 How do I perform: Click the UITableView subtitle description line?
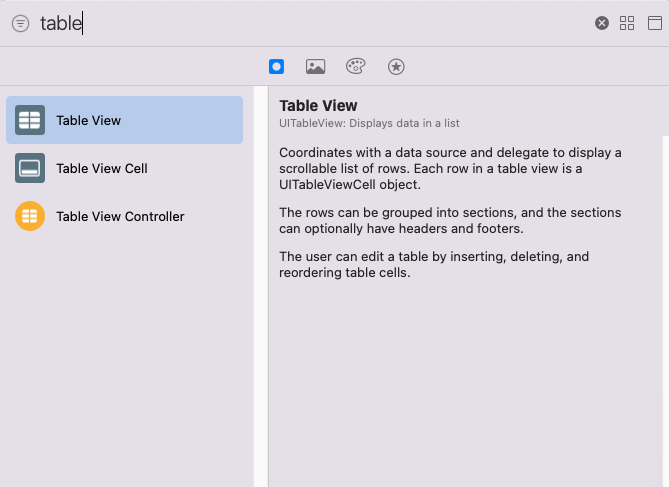tap(369, 123)
